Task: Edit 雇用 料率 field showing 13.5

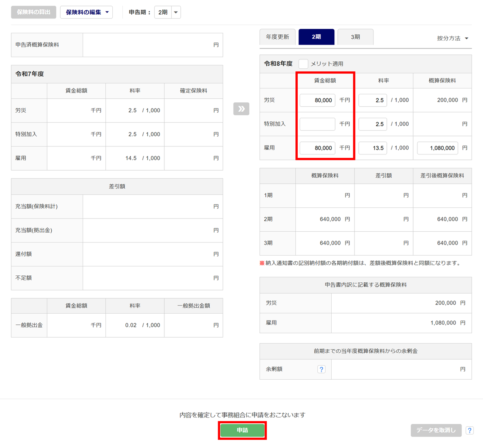Action: click(373, 148)
